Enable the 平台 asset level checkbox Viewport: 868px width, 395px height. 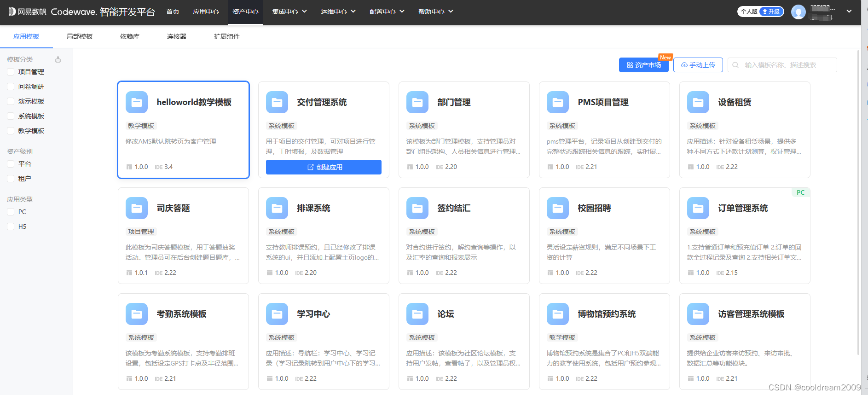11,164
